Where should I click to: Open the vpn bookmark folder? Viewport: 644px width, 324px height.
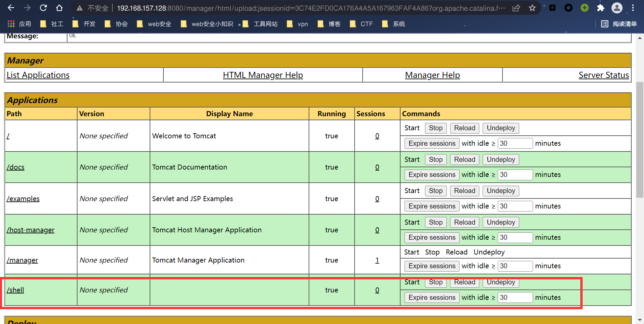298,24
